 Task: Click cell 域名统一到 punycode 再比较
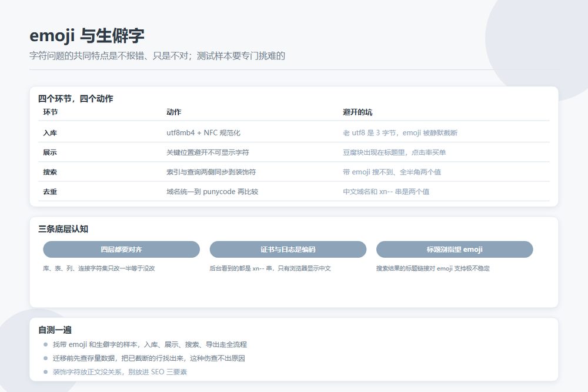point(212,191)
